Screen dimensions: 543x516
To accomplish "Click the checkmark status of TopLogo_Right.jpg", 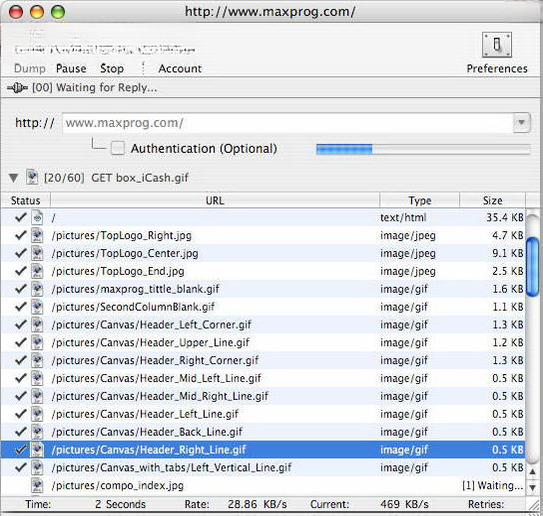I will [x=20, y=235].
